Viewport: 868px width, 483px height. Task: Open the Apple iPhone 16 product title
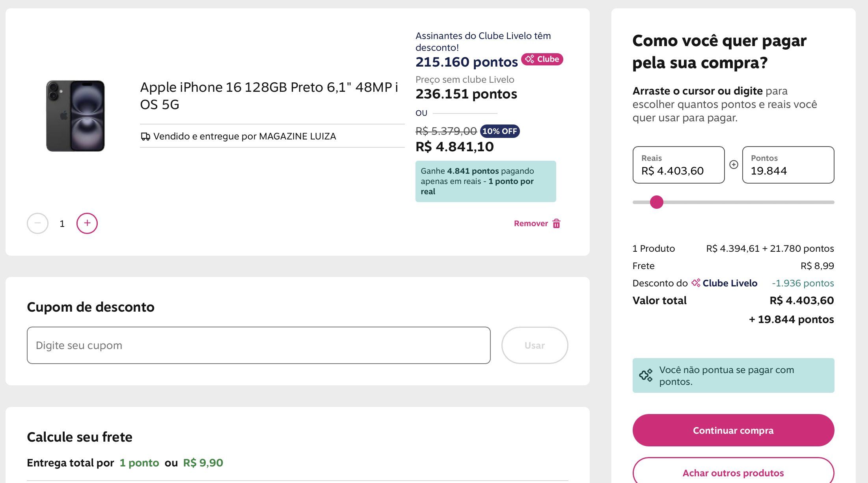pos(269,96)
